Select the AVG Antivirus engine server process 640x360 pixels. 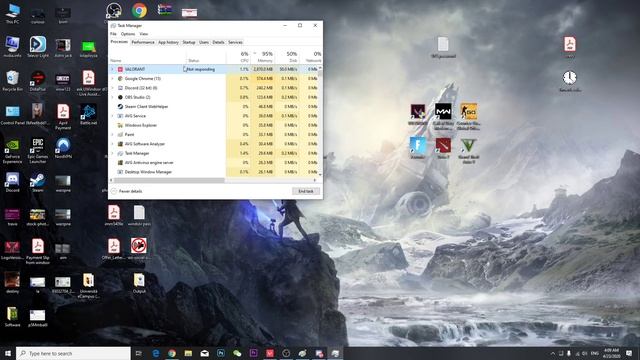coord(213,162)
